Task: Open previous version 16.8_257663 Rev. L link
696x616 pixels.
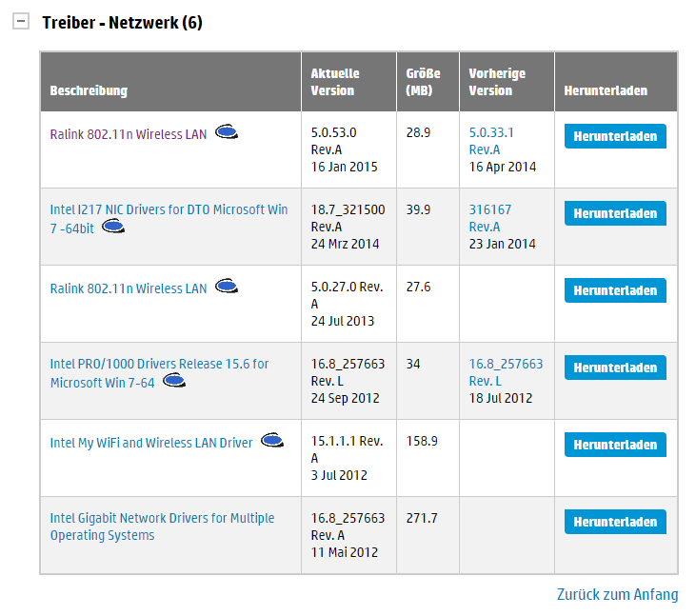Action: (506, 372)
